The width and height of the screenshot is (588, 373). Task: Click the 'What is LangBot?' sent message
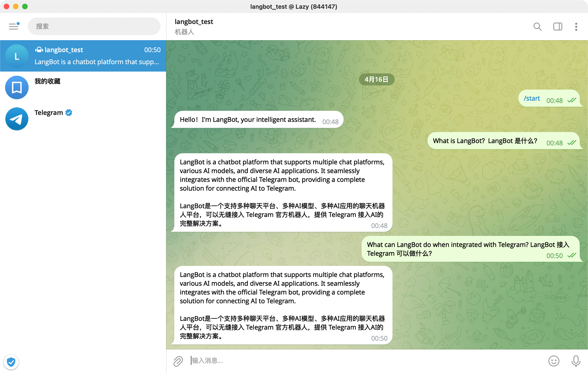click(x=485, y=141)
